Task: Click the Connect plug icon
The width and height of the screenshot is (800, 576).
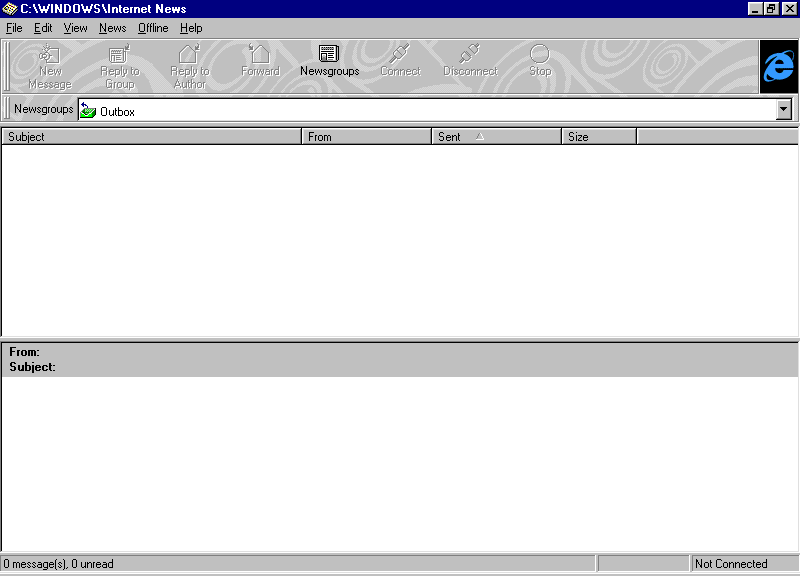Action: 400,54
